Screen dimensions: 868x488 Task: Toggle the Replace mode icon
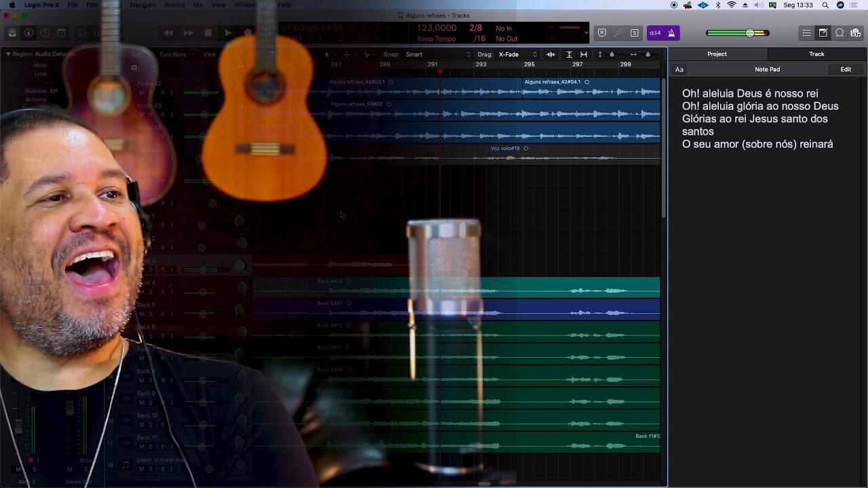pos(601,33)
